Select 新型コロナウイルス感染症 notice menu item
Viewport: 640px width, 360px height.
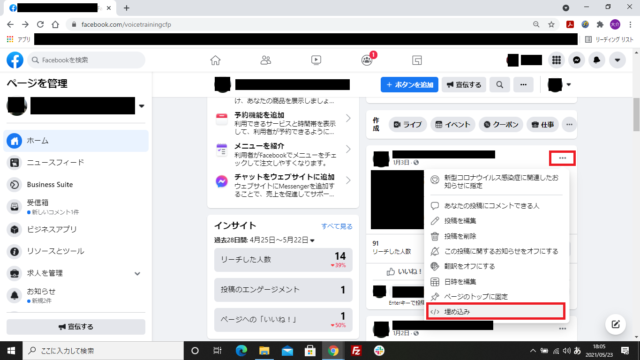coord(496,182)
